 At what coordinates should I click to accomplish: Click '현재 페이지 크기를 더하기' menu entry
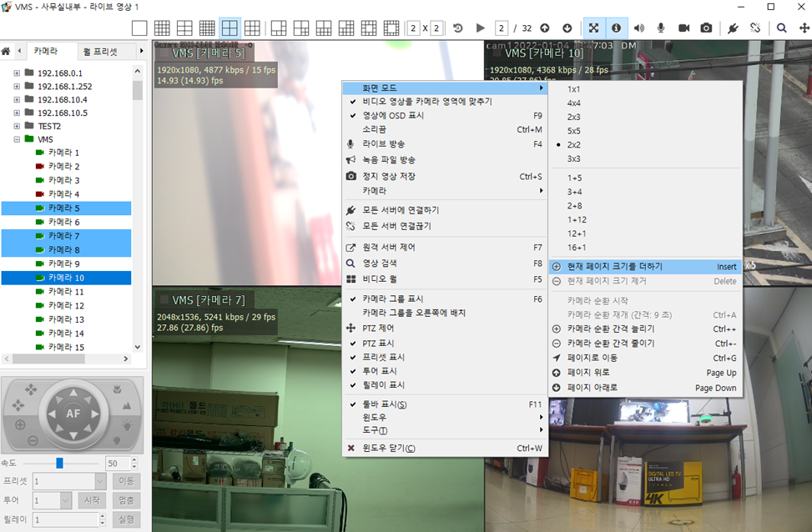(614, 266)
